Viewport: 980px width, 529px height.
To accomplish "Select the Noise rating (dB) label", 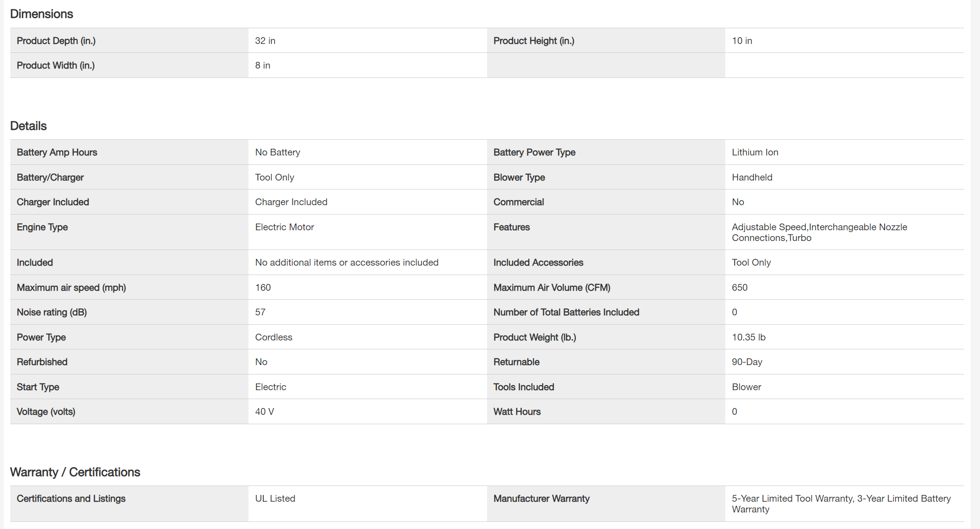I will point(51,312).
